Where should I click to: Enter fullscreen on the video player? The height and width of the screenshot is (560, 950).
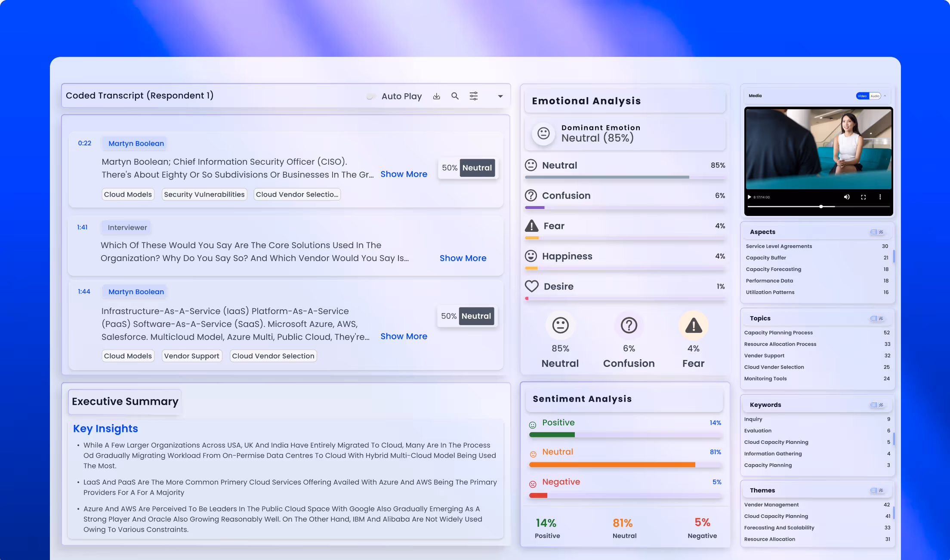pos(863,197)
